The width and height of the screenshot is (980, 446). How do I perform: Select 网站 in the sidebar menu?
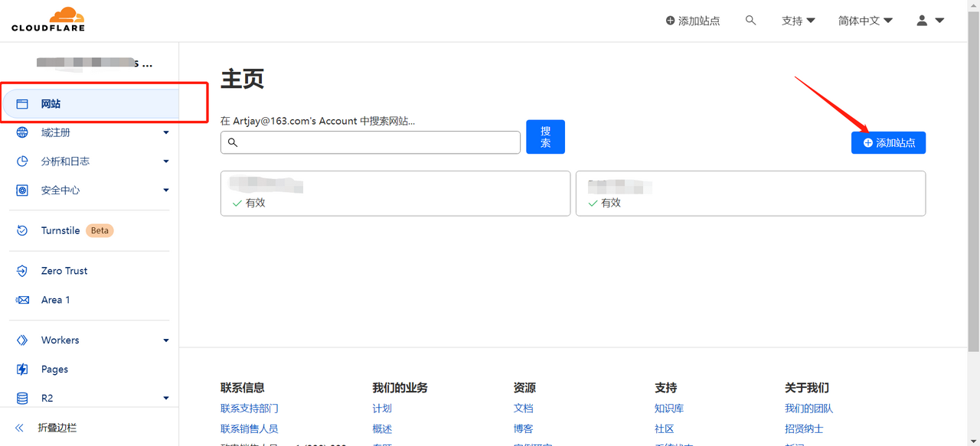coord(51,104)
